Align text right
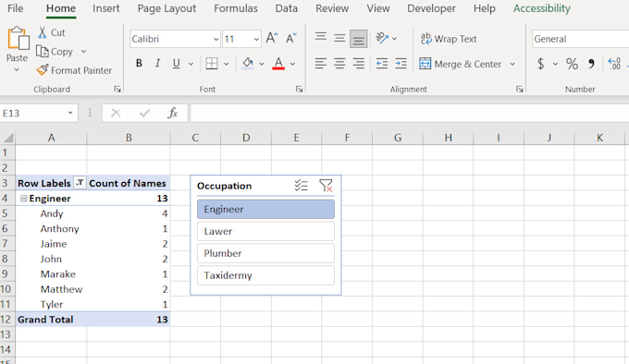The image size is (629, 364). click(x=358, y=63)
